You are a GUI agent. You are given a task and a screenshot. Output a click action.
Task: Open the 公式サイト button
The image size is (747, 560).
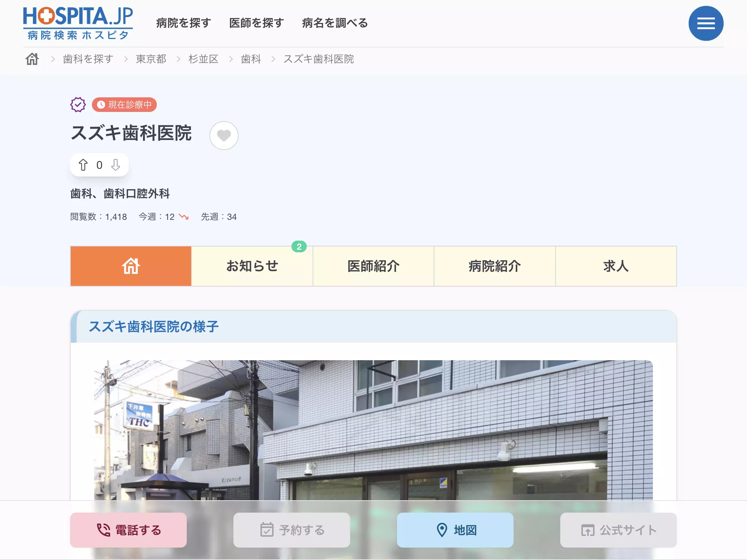point(619,530)
